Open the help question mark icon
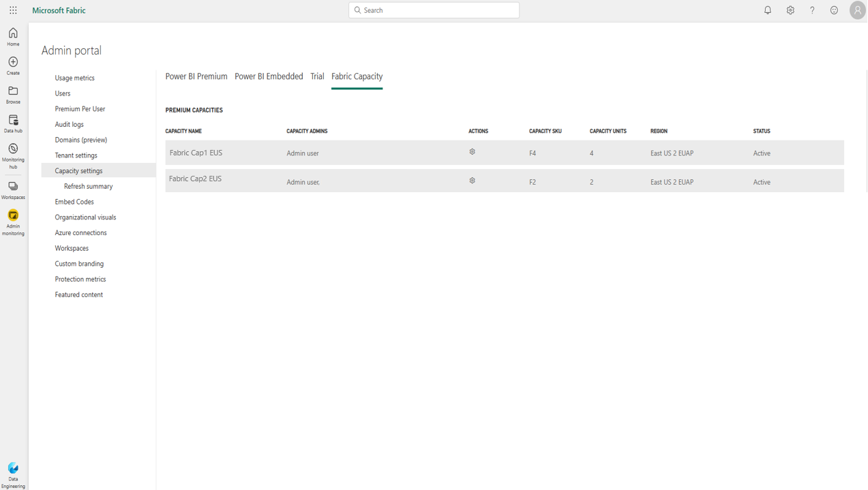The width and height of the screenshot is (868, 490). click(812, 10)
